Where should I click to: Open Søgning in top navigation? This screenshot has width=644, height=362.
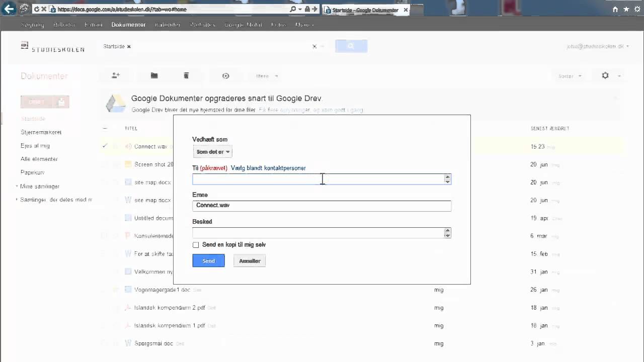[x=33, y=25]
